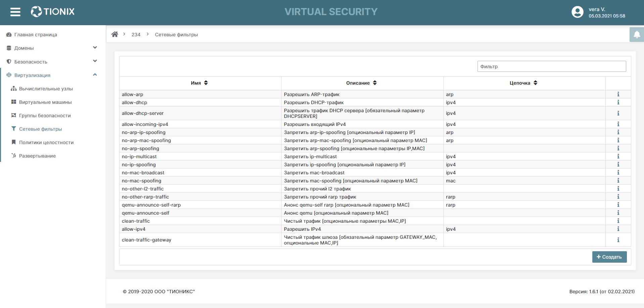Click the 234 breadcrumb link

coord(136,35)
